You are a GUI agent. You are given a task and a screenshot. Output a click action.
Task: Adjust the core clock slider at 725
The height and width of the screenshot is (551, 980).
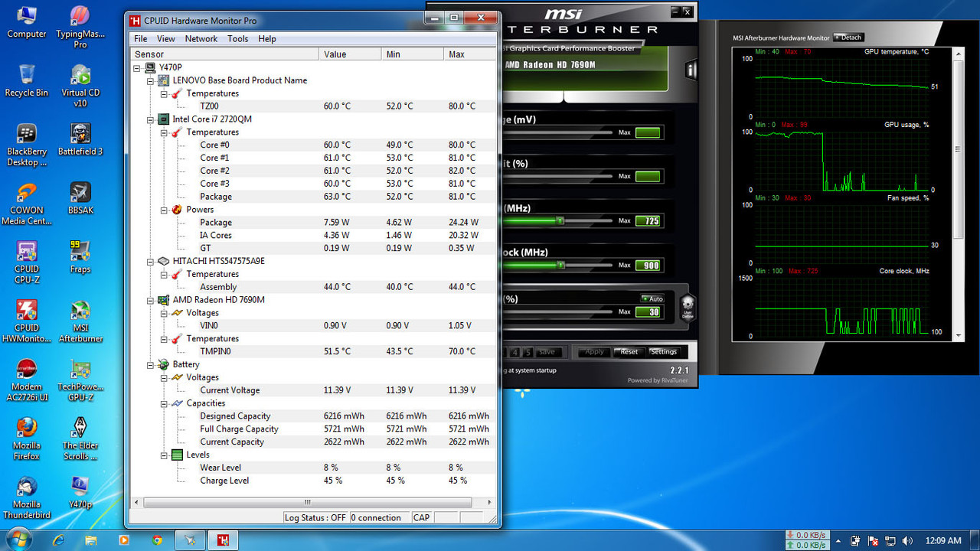560,220
